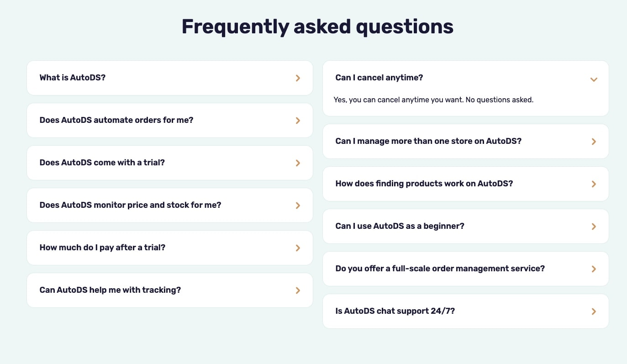Select the "Frequently asked questions" heading

317,26
